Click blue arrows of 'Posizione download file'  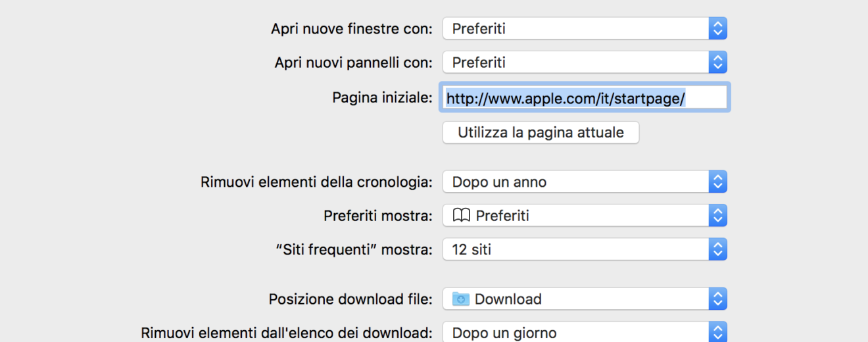tap(718, 299)
